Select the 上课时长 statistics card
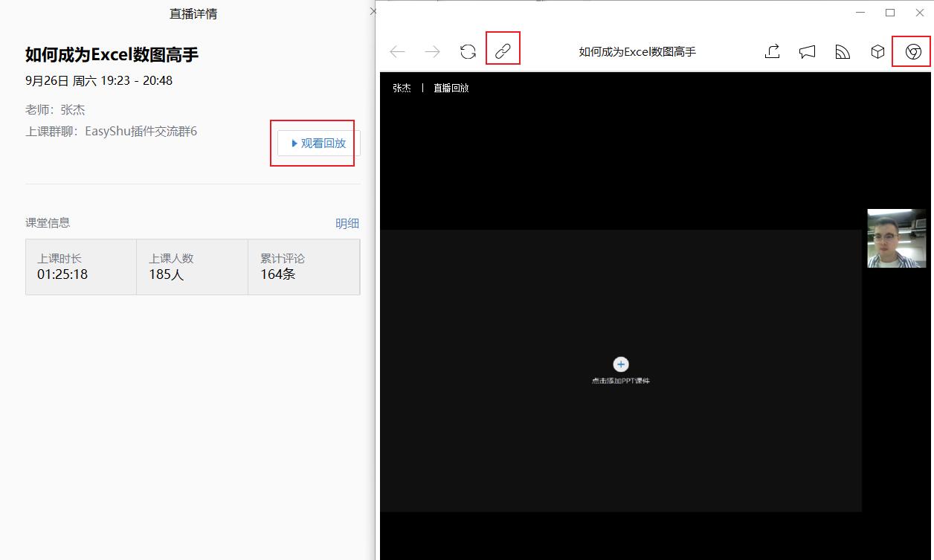 pyautogui.click(x=80, y=266)
